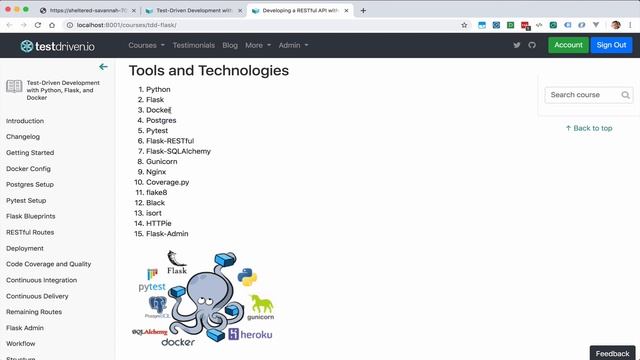Click the 'Tools and Technologies' heading

(x=209, y=71)
